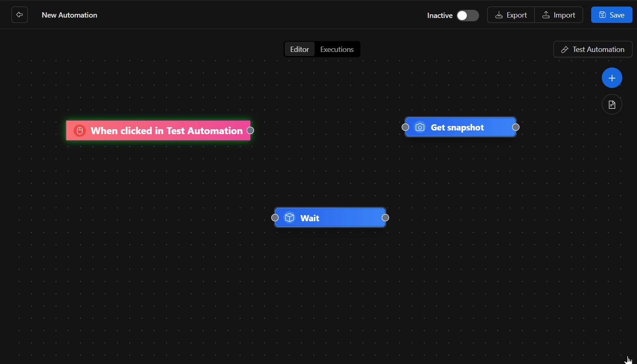
Task: Click the download icon in Export
Action: click(x=499, y=15)
